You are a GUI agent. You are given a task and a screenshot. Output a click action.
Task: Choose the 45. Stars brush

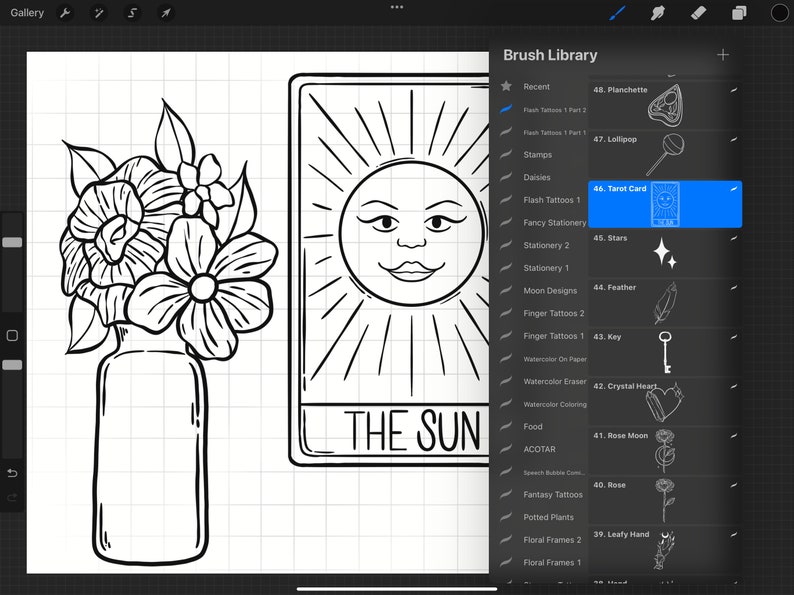pyautogui.click(x=665, y=253)
